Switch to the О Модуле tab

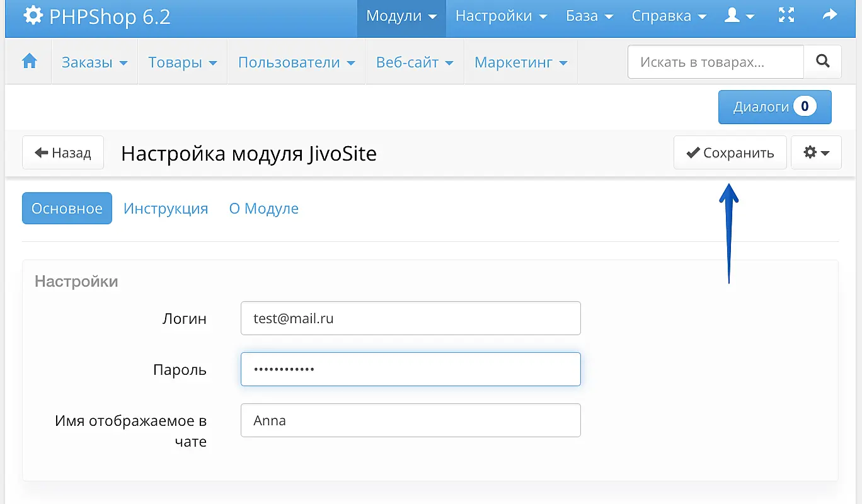click(263, 209)
